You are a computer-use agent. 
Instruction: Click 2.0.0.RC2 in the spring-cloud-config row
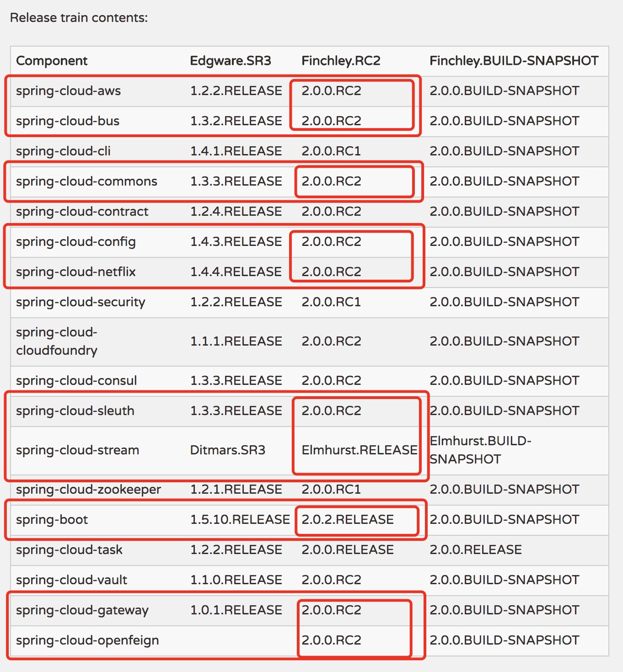[331, 242]
